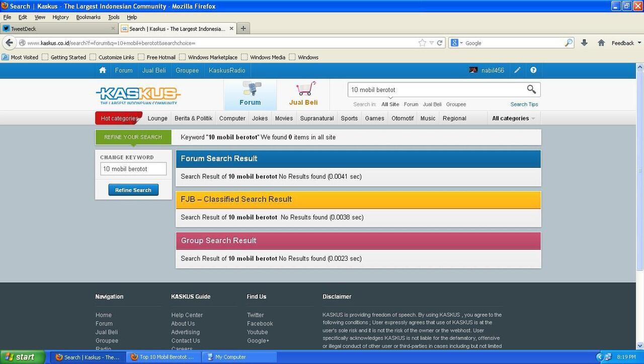
Task: Open the help question mark icon
Action: tap(533, 70)
